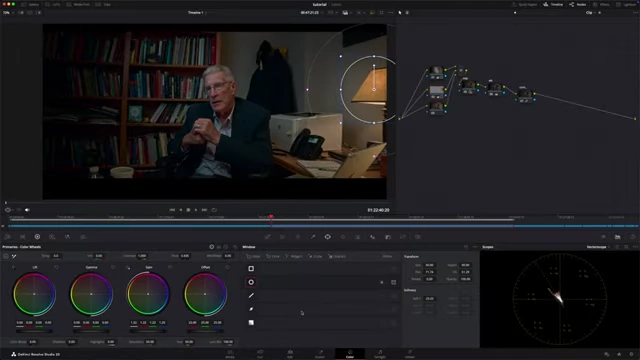Select the curve window shape icon

click(251, 309)
